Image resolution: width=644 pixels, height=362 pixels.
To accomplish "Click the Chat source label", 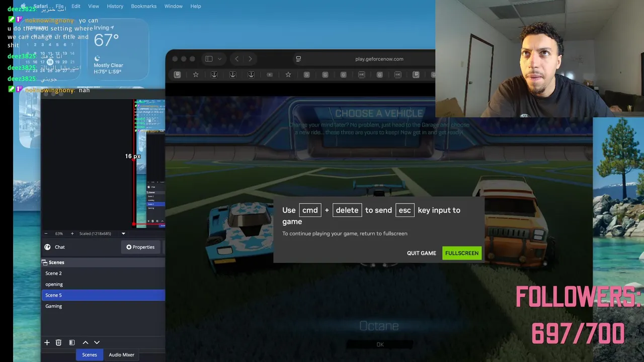I will point(60,247).
